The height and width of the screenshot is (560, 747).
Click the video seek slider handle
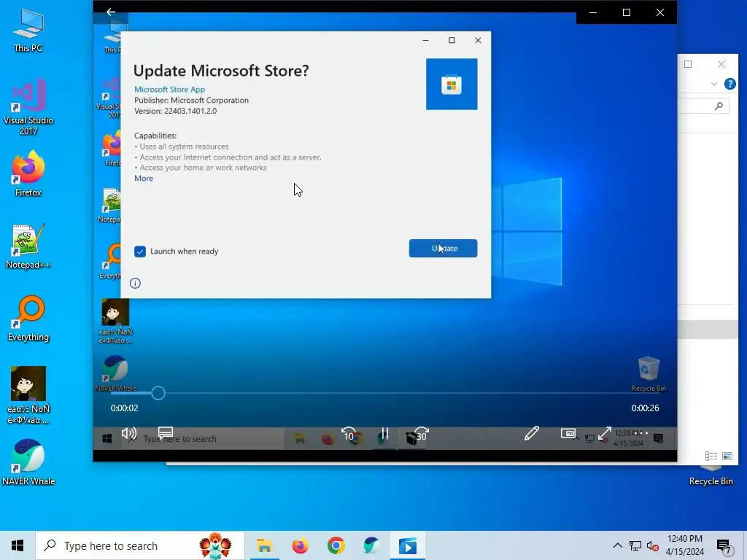(x=158, y=393)
